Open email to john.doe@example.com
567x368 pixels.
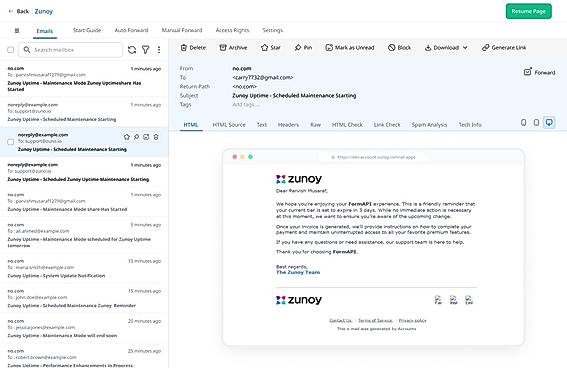(x=84, y=298)
